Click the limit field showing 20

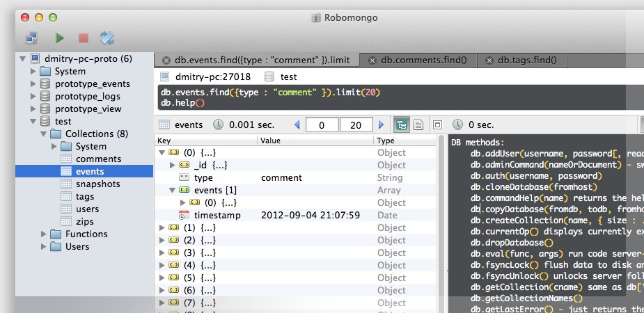pyautogui.click(x=355, y=125)
